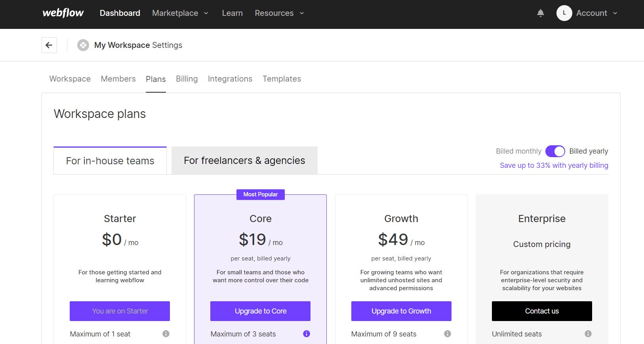Click the Workspace plans heading
The height and width of the screenshot is (344, 644).
(x=100, y=114)
